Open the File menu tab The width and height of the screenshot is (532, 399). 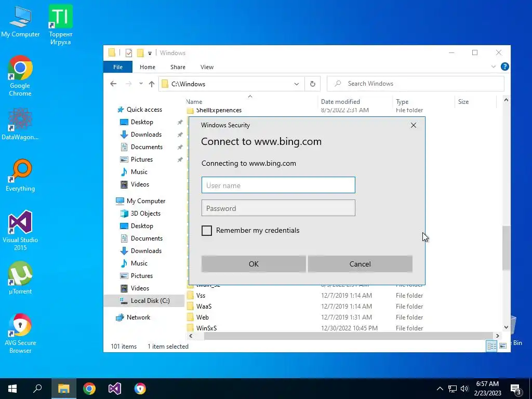pos(118,67)
